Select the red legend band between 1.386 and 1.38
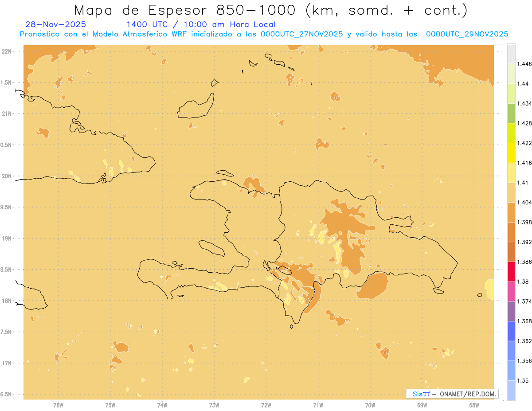Image resolution: width=532 pixels, height=411 pixels. tap(511, 272)
